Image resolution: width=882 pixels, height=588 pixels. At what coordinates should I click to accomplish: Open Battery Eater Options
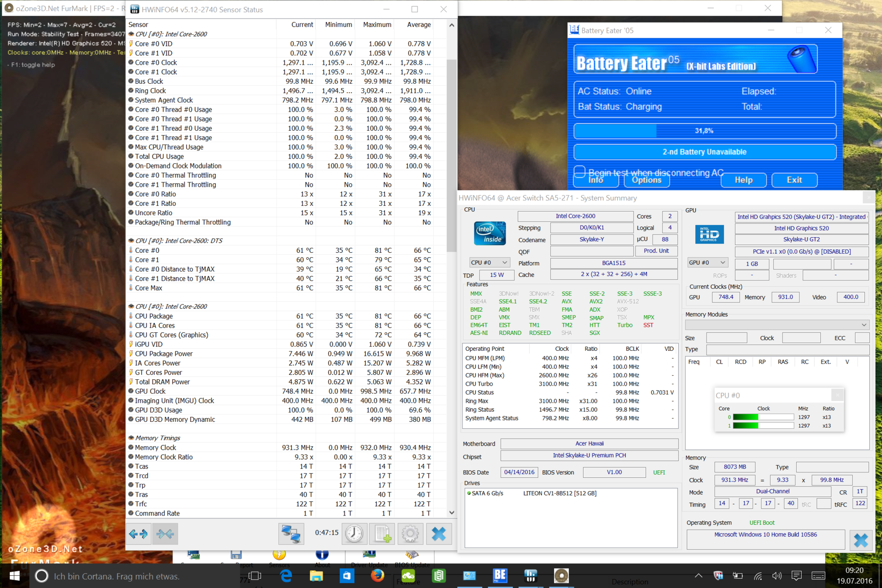tap(647, 180)
